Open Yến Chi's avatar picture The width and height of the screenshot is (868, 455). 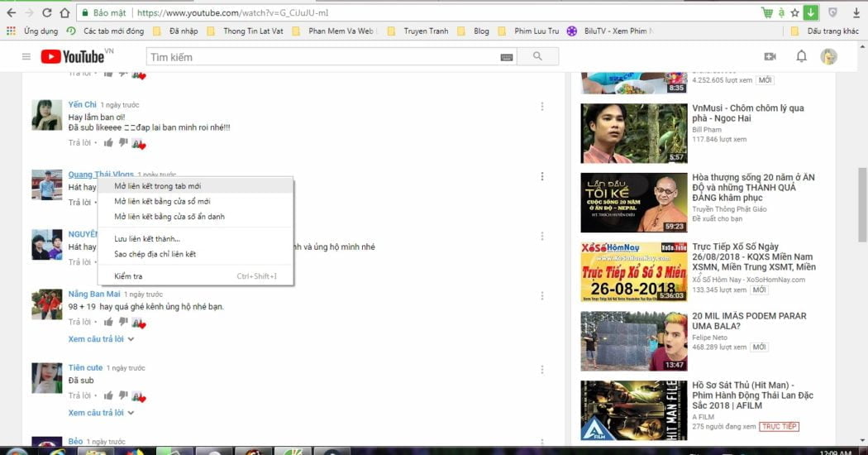(47, 115)
